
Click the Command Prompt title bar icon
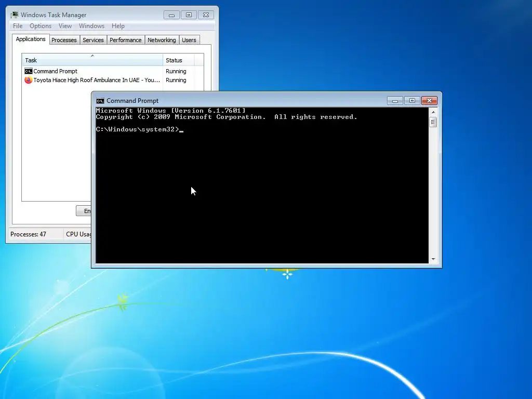point(100,101)
